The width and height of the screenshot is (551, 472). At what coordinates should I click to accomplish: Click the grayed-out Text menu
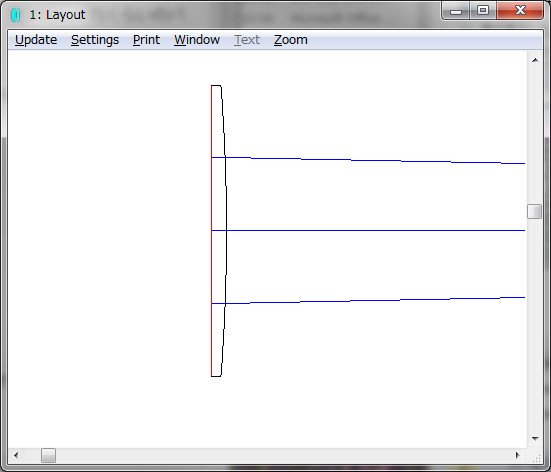(x=247, y=40)
